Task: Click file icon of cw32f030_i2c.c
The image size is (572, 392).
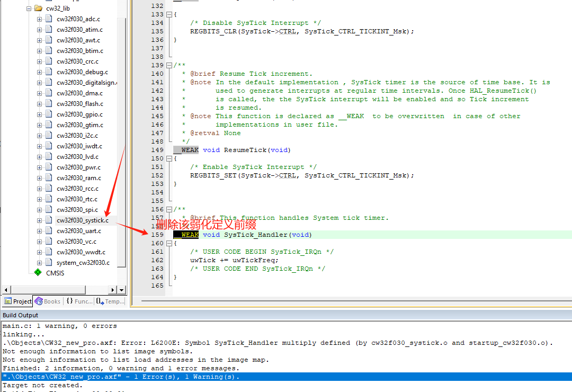Action: click(49, 135)
